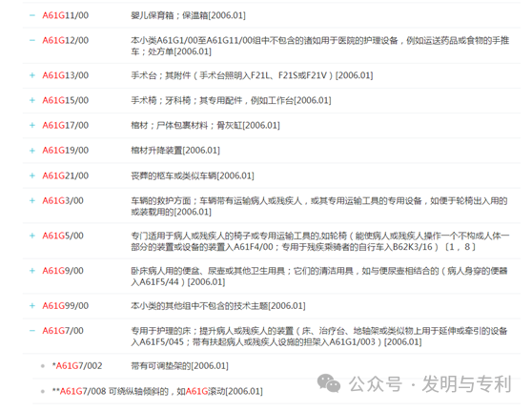The width and height of the screenshot is (532, 411).
Task: Click description 丧葬的柩车或类似车辆
Action: pos(193,175)
